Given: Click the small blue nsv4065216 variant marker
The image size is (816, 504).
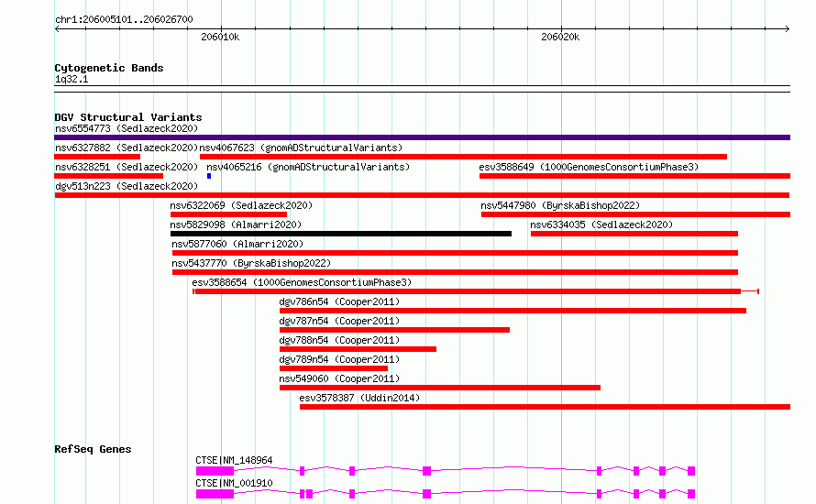Looking at the screenshot, I should point(209,176).
